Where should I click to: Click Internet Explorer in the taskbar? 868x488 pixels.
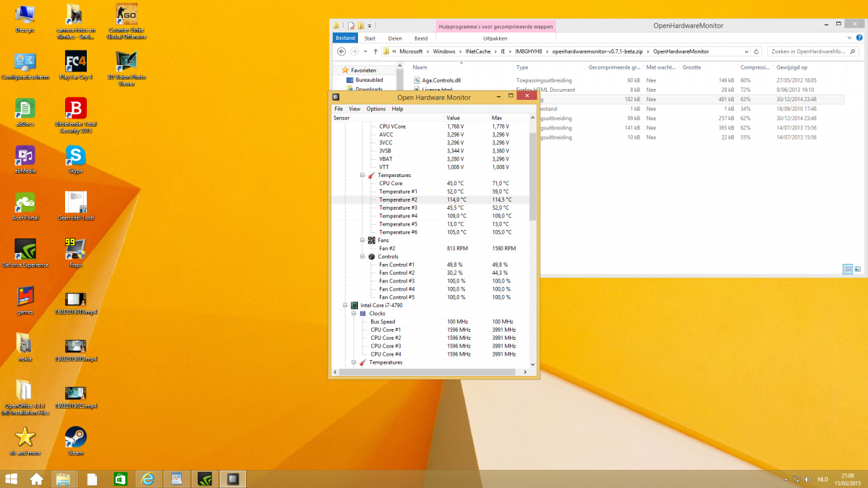pyautogui.click(x=148, y=479)
